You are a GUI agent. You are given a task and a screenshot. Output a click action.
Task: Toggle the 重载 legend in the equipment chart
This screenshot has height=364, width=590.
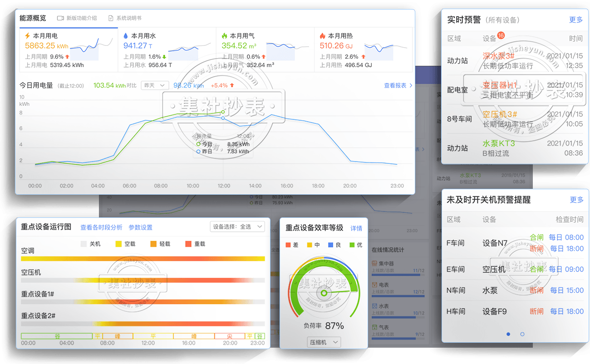coord(188,244)
